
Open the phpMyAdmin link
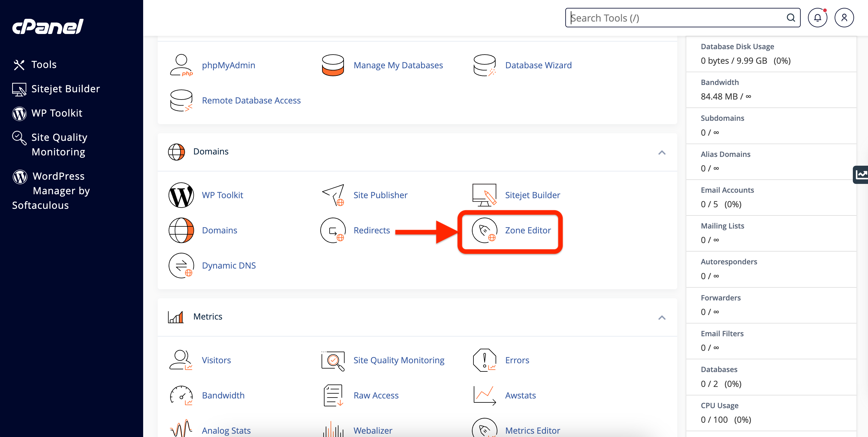click(228, 65)
